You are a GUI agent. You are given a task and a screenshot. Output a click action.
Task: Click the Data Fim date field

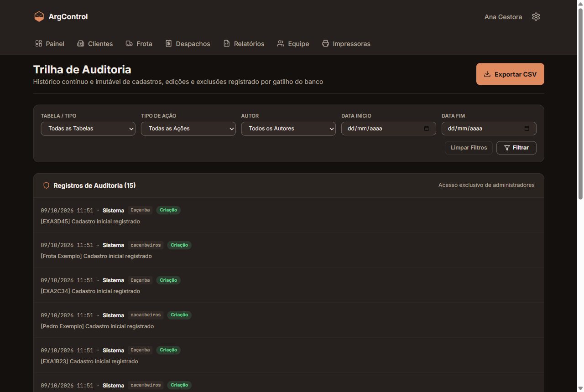[489, 129]
